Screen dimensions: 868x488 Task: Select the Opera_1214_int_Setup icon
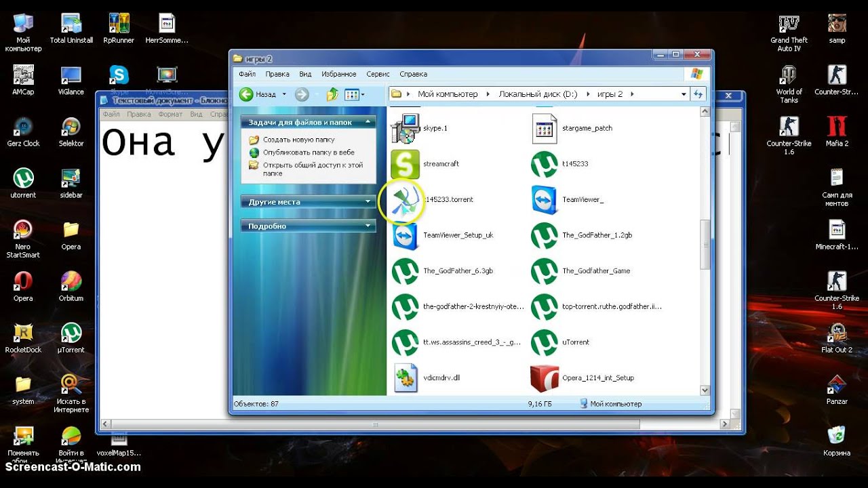[x=545, y=378]
